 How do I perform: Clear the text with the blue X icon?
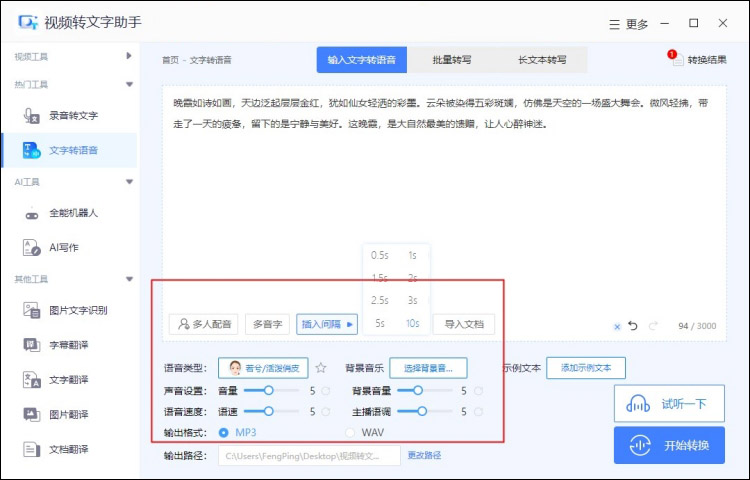617,327
